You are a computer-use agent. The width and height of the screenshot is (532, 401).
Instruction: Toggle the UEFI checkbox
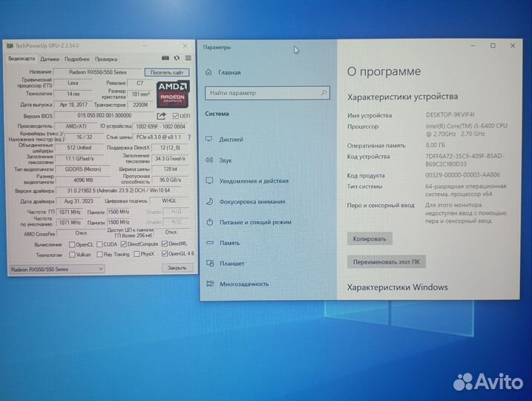click(175, 116)
